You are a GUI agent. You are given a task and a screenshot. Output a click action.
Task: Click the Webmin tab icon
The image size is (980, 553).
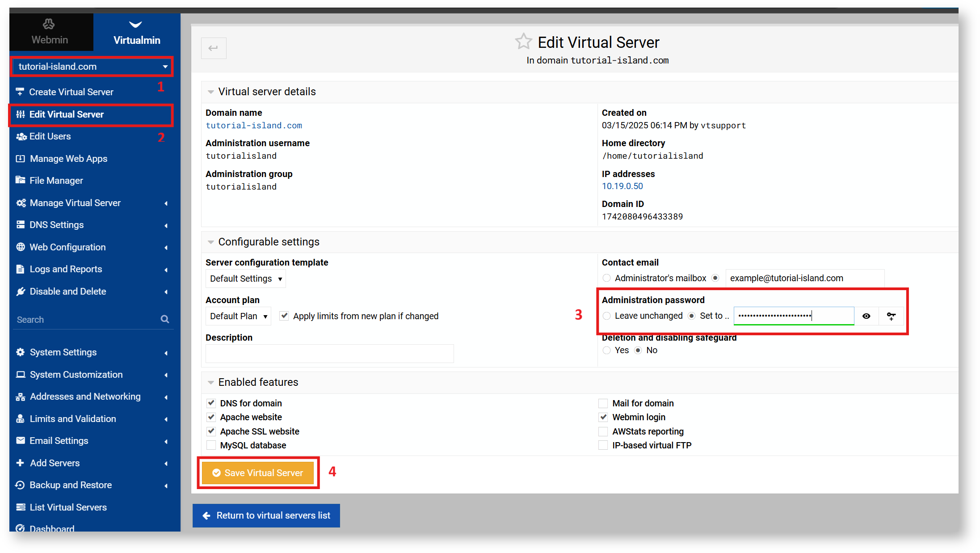[x=49, y=24]
